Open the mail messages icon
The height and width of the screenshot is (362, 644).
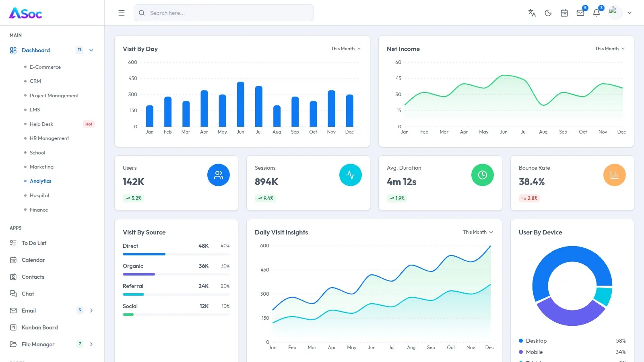coord(580,13)
